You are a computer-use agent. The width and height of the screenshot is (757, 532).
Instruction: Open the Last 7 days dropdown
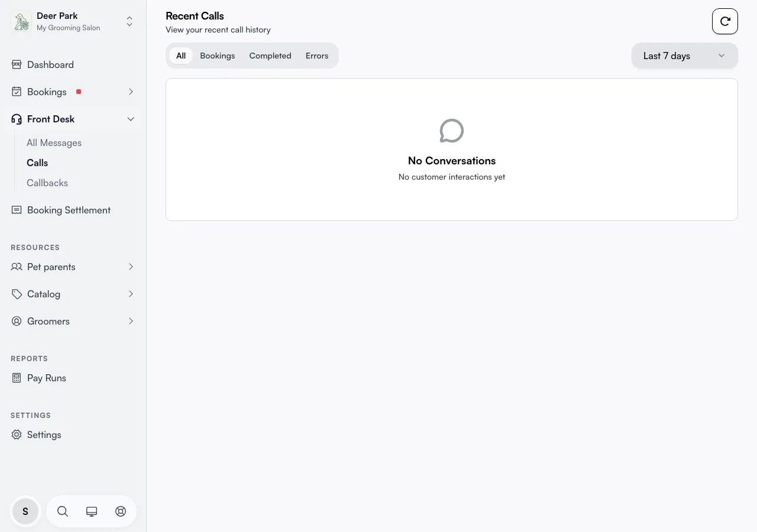pos(685,56)
